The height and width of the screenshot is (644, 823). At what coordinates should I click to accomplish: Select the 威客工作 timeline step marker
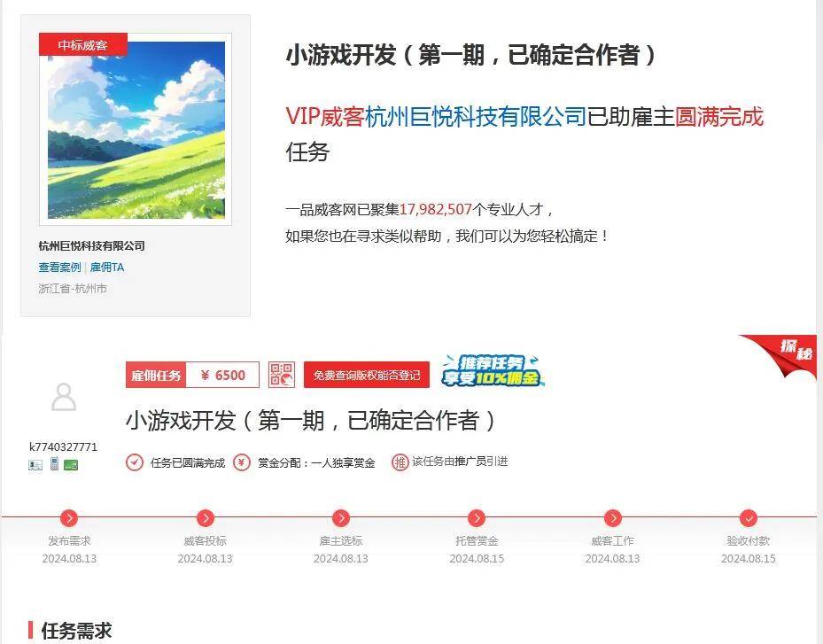point(612,518)
